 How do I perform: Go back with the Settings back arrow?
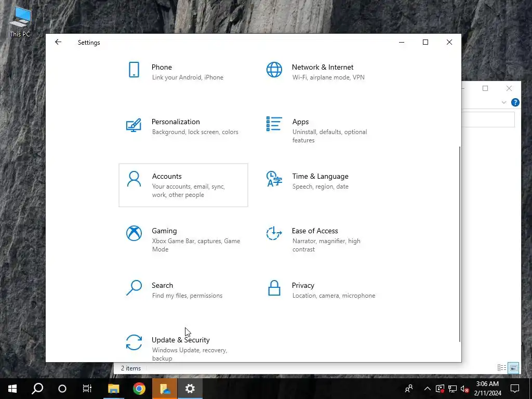click(x=58, y=42)
